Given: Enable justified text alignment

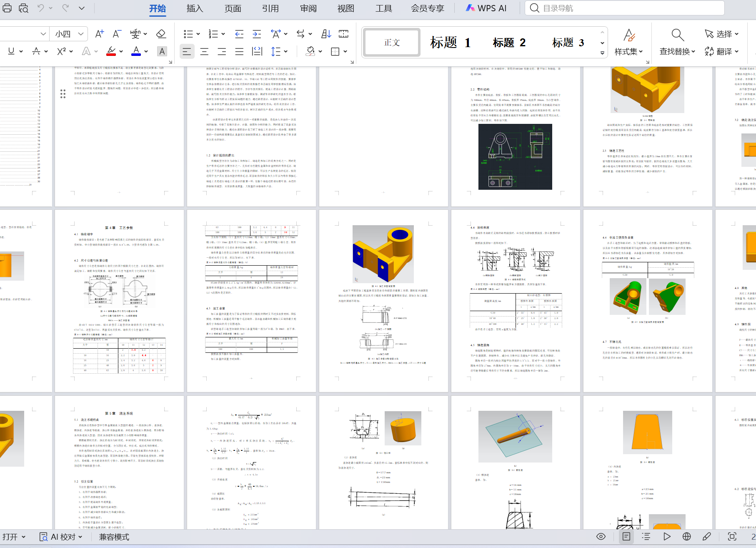Looking at the screenshot, I should [239, 51].
